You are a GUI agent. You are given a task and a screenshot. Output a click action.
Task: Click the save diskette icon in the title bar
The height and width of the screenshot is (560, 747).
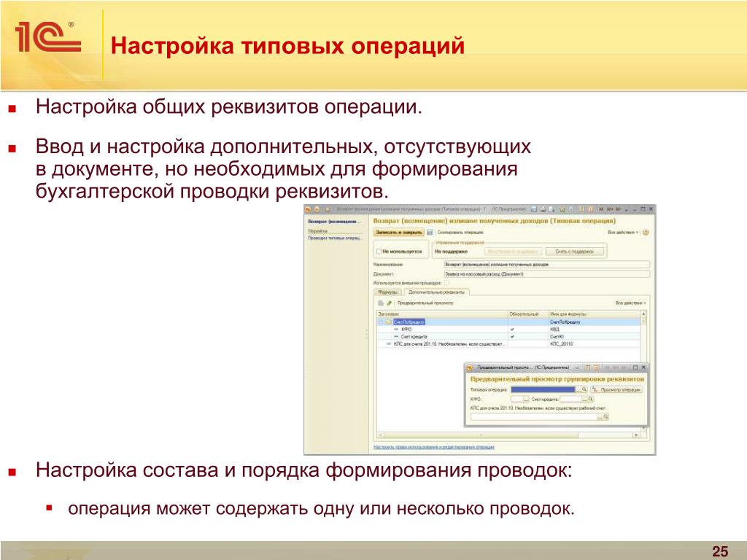pyautogui.click(x=533, y=209)
